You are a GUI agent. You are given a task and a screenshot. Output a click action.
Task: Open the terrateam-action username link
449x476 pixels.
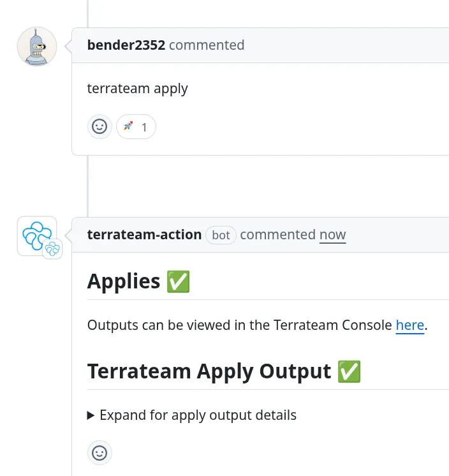[x=144, y=235]
